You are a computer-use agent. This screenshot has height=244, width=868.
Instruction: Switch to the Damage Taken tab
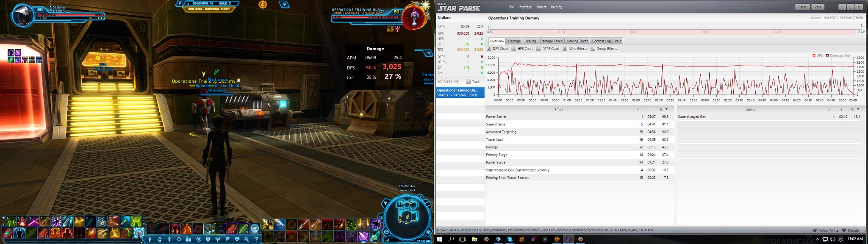pos(551,41)
